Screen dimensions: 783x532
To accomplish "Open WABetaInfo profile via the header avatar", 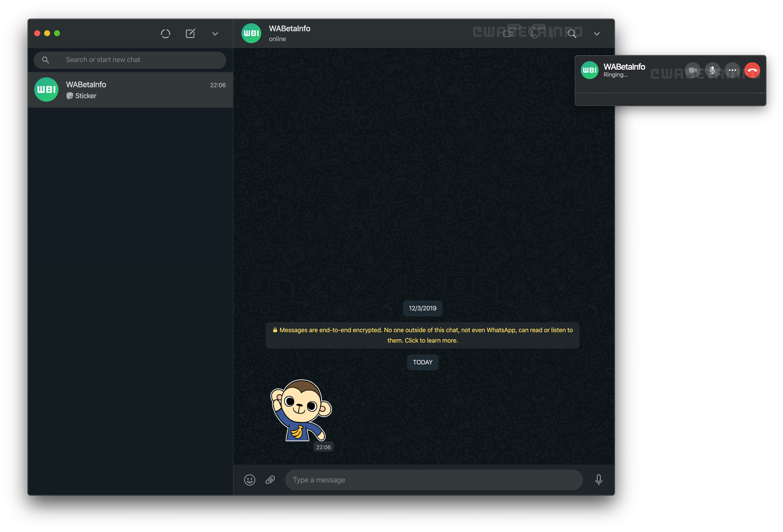I will 251,33.
